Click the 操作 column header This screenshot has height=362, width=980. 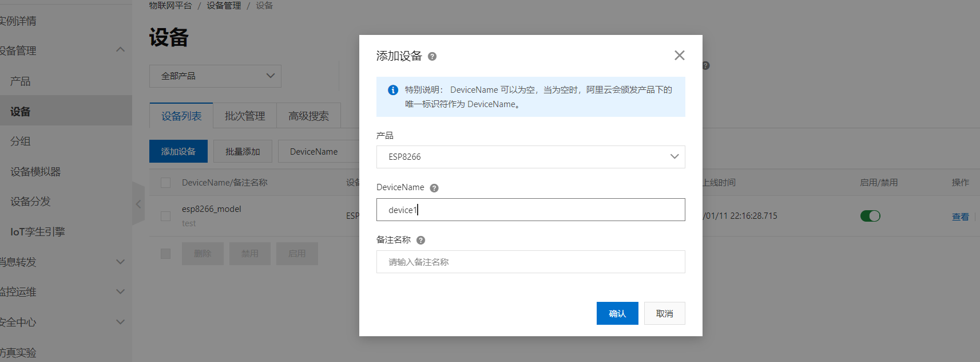pyautogui.click(x=960, y=183)
